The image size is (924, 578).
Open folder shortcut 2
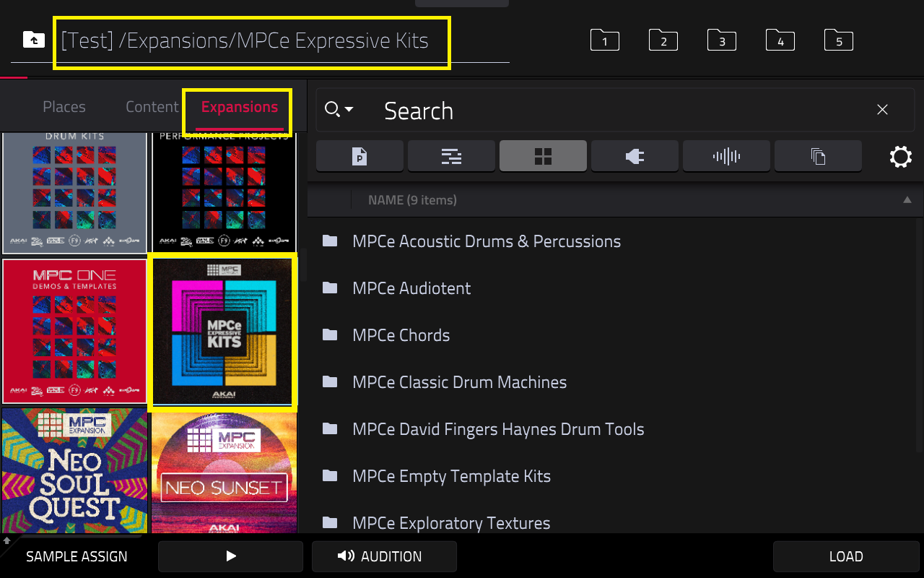pos(663,40)
